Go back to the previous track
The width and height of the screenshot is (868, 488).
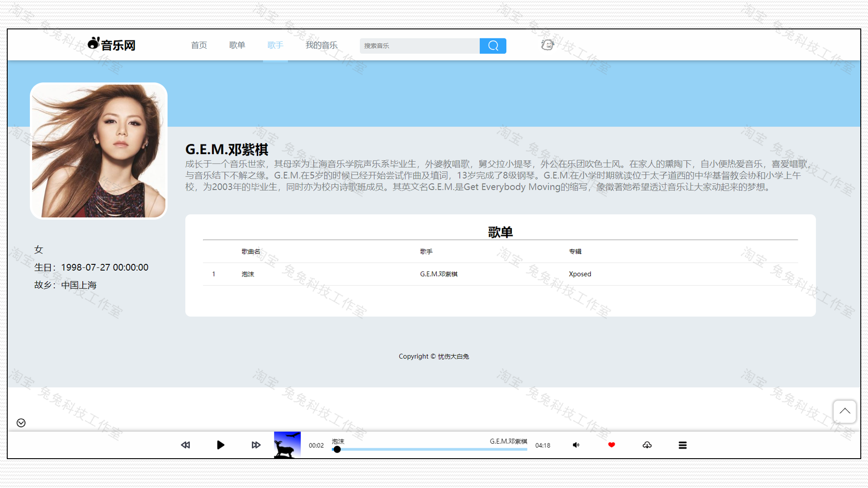click(185, 445)
